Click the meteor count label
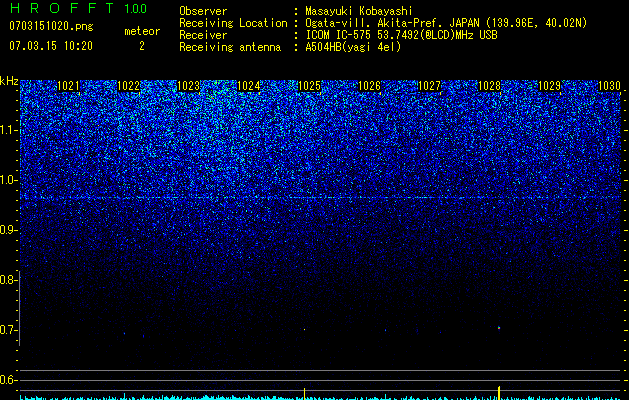Viewport: 629px width, 400px height. 142,31
